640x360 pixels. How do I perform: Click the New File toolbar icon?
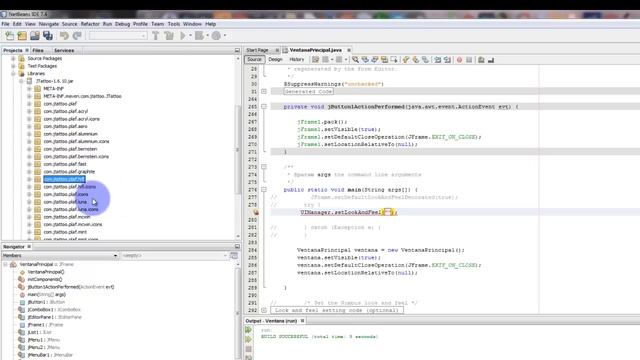click(x=9, y=36)
